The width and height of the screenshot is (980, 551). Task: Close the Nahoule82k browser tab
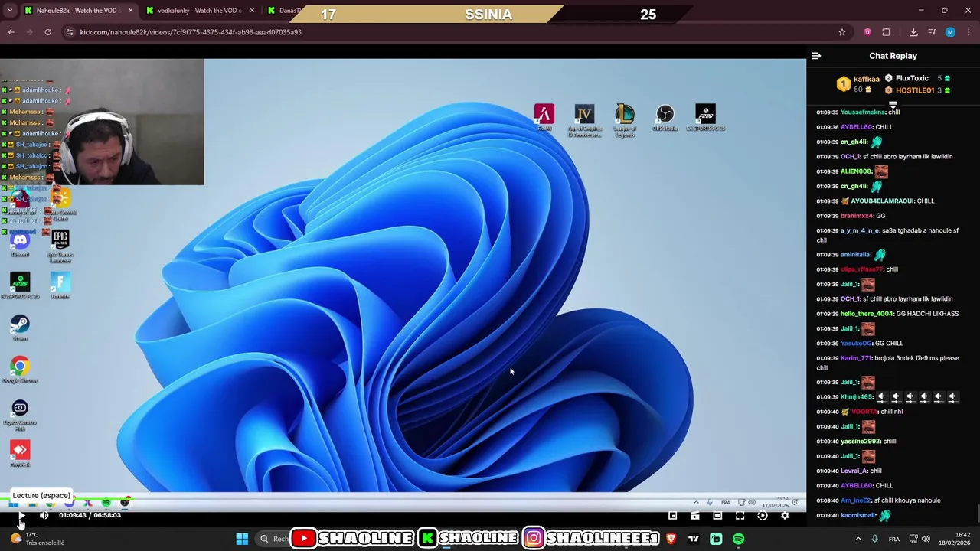[130, 11]
